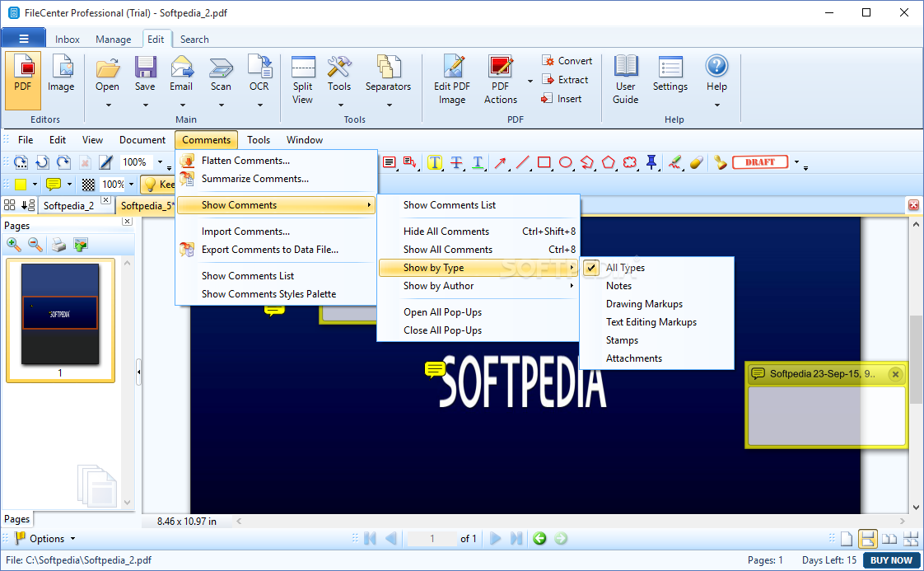The height and width of the screenshot is (571, 924).
Task: Select the text box comment tool
Action: point(389,162)
